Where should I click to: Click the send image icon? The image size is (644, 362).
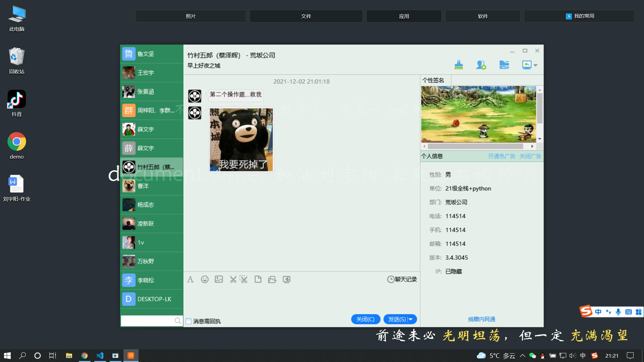[219, 279]
